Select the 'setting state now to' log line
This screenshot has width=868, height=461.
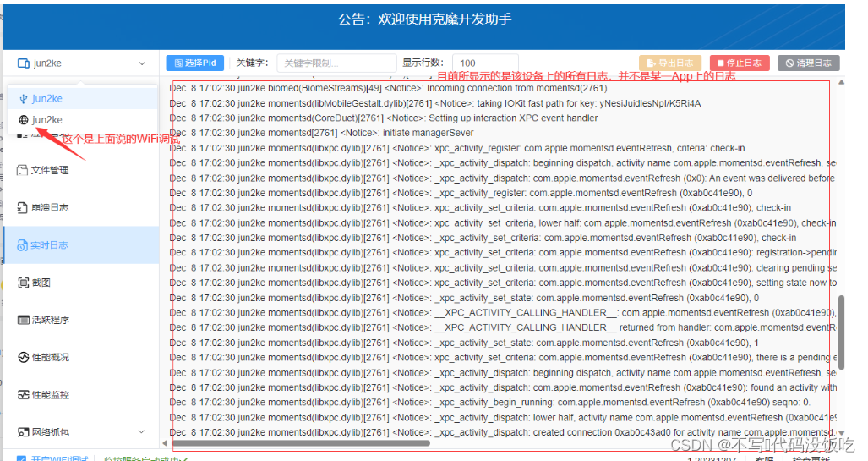coord(503,283)
